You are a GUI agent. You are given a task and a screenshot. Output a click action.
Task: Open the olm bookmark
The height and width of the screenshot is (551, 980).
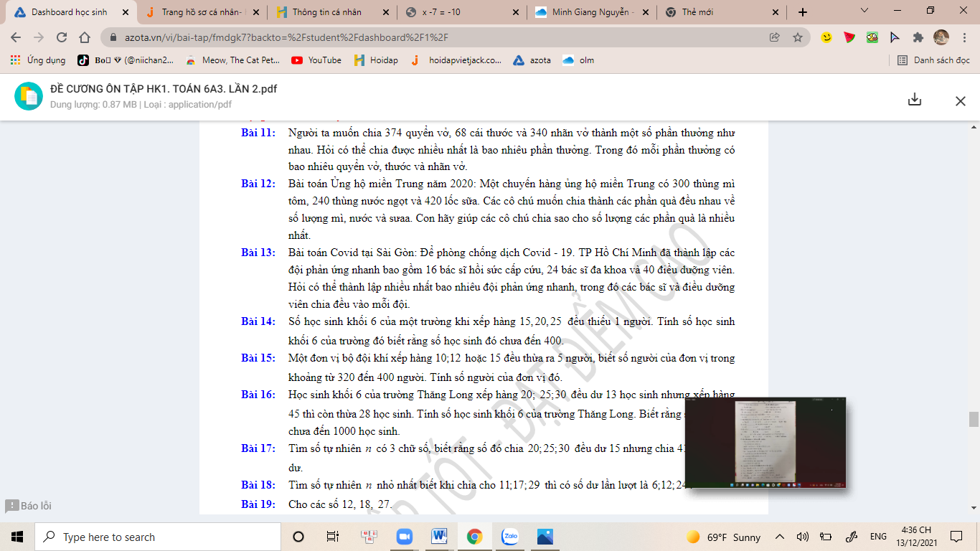point(579,60)
